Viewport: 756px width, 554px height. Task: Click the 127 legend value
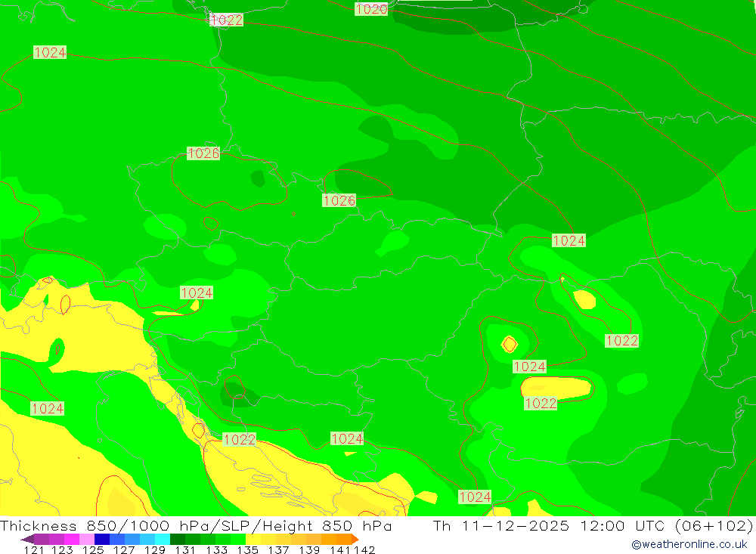[123, 549]
